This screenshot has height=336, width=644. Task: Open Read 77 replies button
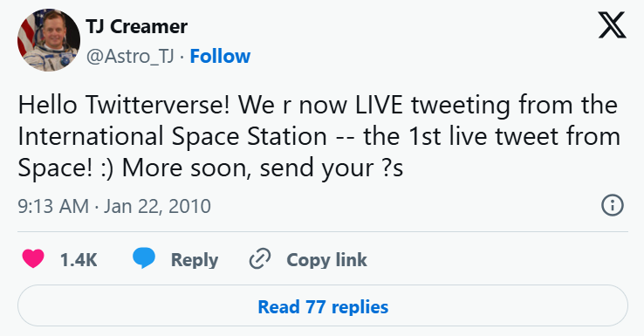coord(322,306)
